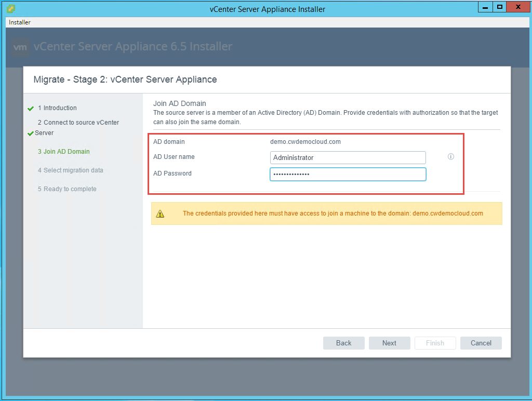Minimize the installer window
The image size is (532, 401).
(485, 7)
